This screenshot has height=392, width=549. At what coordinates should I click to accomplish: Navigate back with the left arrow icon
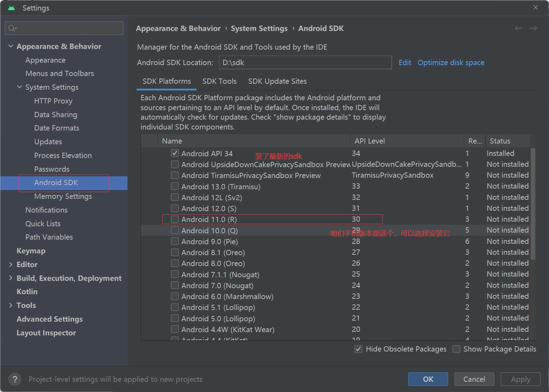(518, 29)
